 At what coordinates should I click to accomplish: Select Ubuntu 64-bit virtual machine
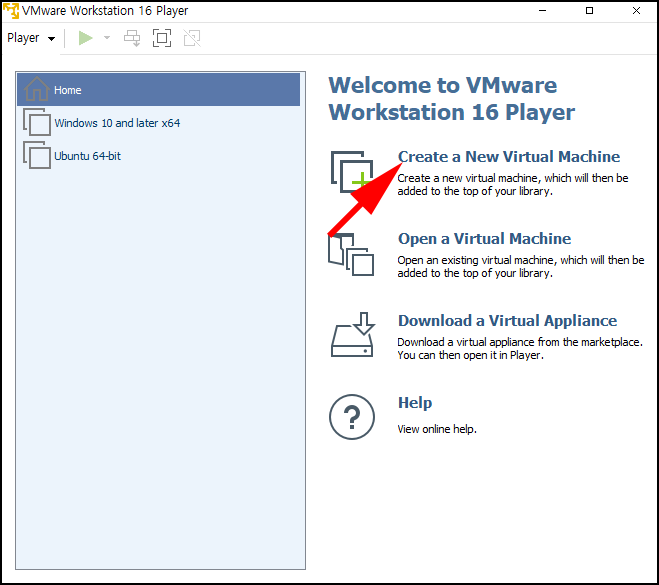158,156
